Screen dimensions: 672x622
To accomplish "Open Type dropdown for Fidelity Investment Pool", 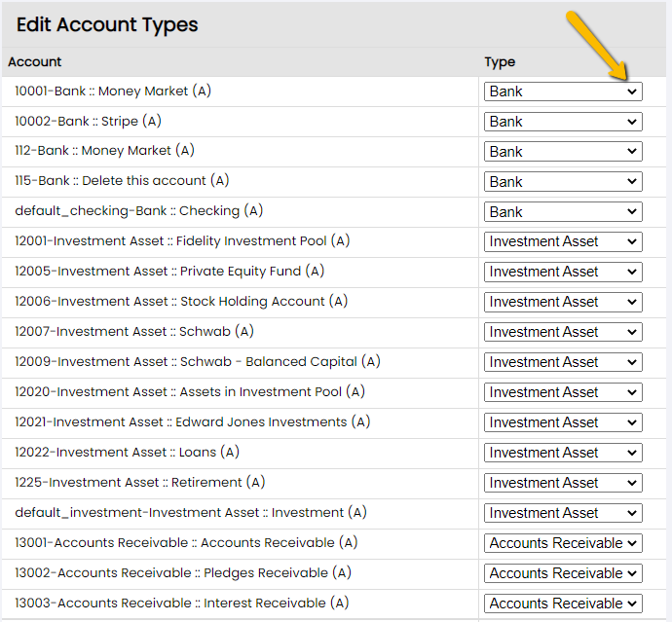I will pos(563,241).
